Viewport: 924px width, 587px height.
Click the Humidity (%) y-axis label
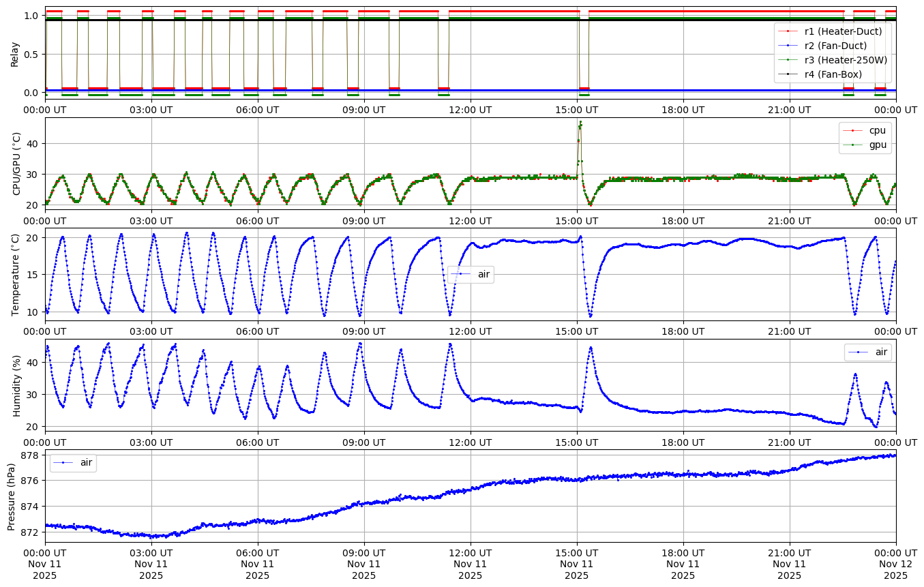point(16,385)
